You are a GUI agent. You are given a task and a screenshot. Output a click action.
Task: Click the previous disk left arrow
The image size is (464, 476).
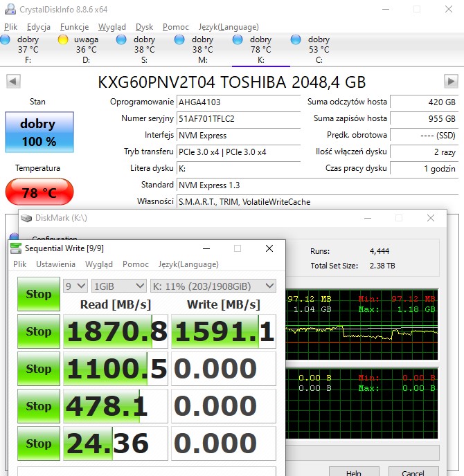[x=13, y=82]
